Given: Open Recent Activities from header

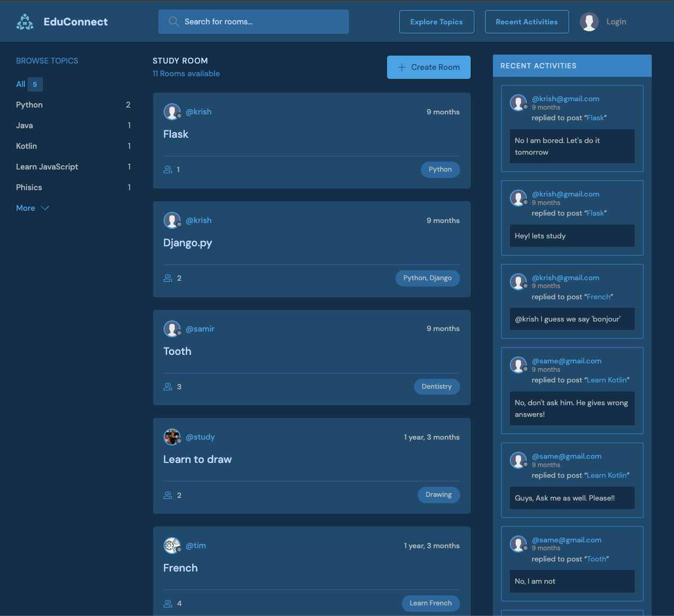Looking at the screenshot, I should pyautogui.click(x=527, y=22).
